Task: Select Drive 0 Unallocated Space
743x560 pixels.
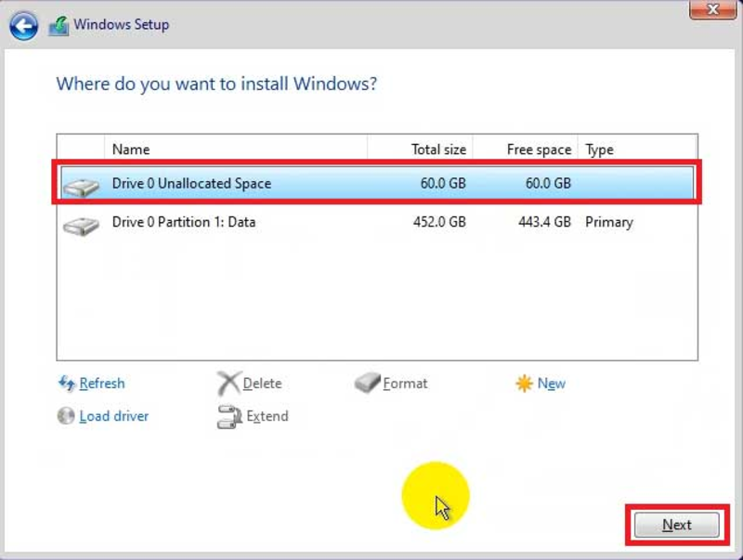Action: pyautogui.click(x=377, y=183)
